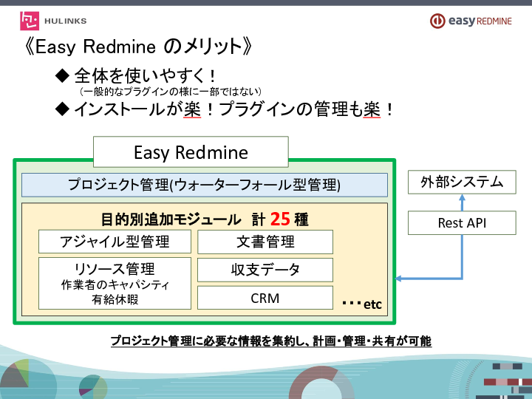Click the second diamond bullet before インストール
Viewport: 532px width, 399px height.
click(x=62, y=109)
